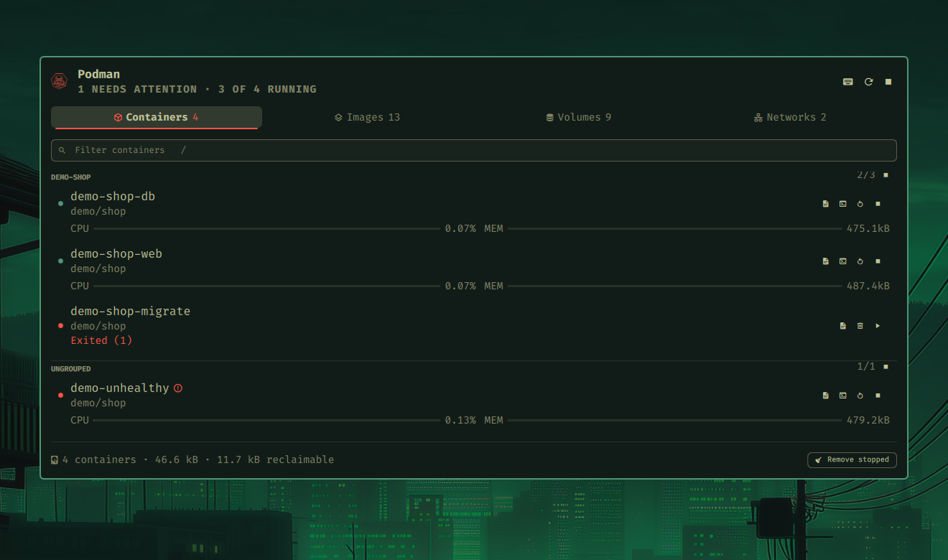The image size is (948, 560).
Task: Restart the demo-unhealthy container
Action: tap(860, 396)
